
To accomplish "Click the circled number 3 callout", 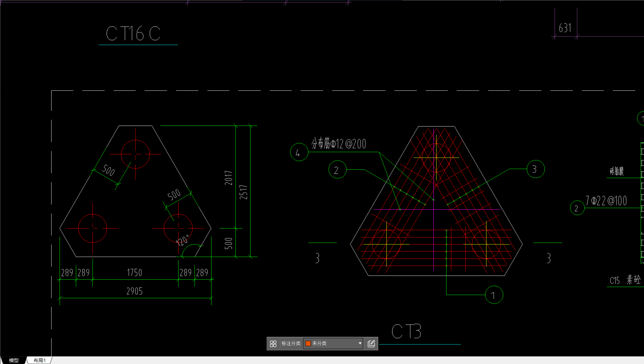I will click(x=535, y=169).
